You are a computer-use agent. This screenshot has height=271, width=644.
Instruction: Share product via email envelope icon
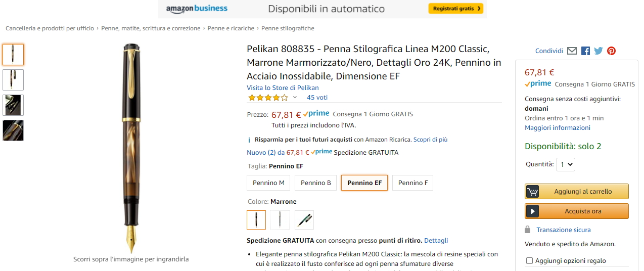point(572,51)
